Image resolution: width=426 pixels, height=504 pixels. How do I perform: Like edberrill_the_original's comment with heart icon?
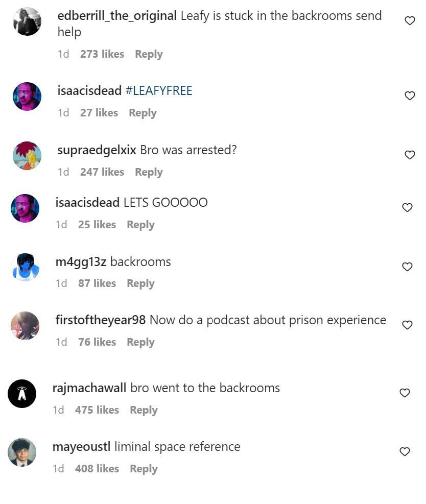pyautogui.click(x=410, y=21)
